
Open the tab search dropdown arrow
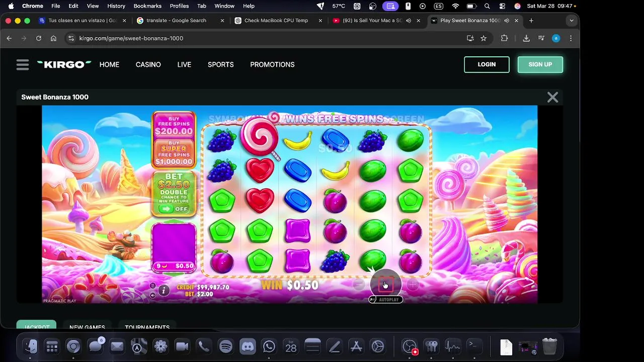point(571,21)
